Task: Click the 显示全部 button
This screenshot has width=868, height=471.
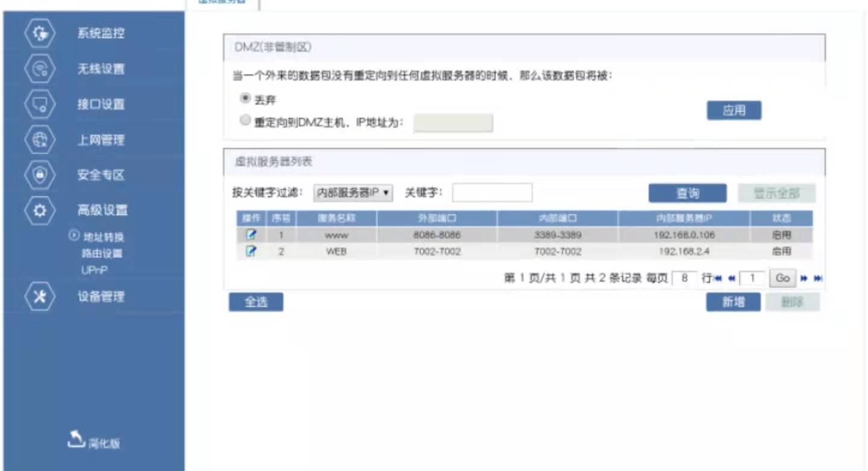Action: [777, 193]
